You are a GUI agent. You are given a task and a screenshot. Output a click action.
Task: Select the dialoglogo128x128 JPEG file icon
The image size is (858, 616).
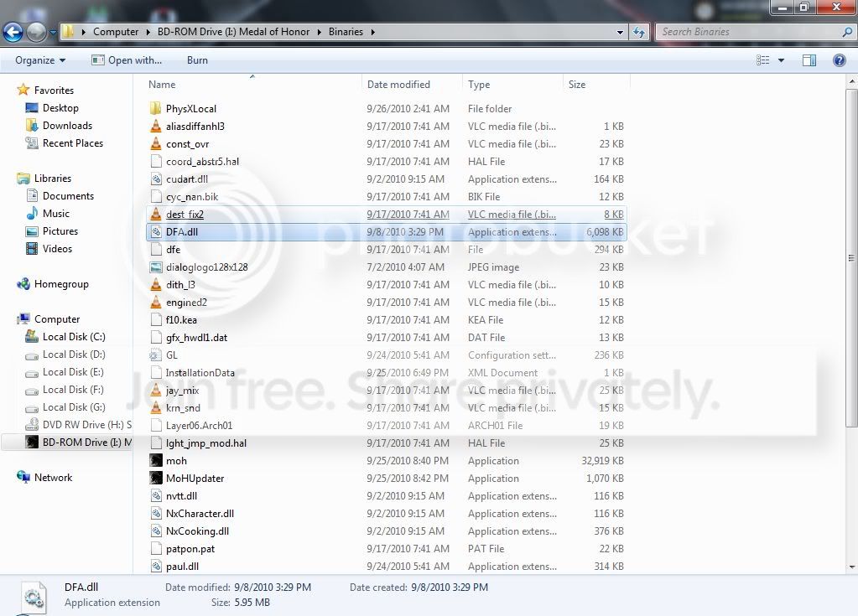pos(156,267)
